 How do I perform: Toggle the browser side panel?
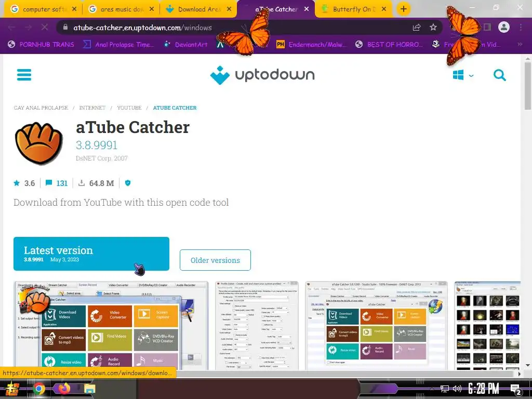[x=487, y=27]
